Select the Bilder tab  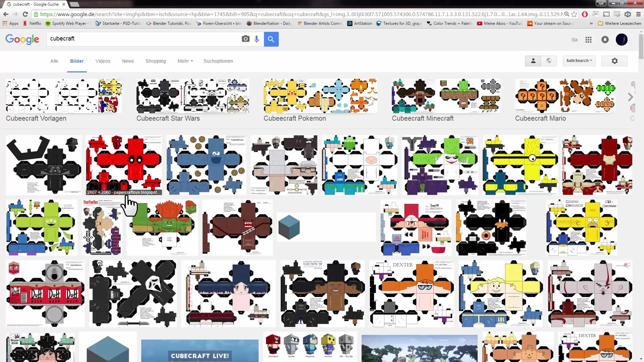[x=77, y=61]
